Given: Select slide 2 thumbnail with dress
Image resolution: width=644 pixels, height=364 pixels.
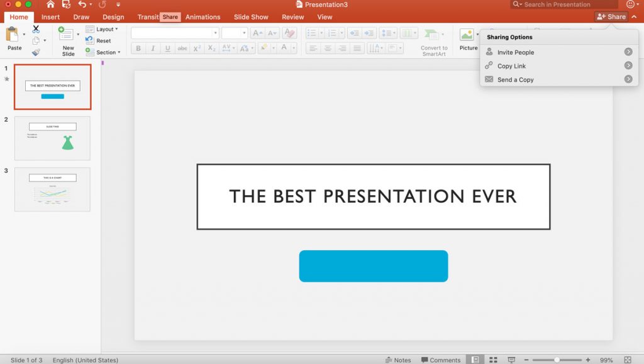Looking at the screenshot, I should (52, 138).
